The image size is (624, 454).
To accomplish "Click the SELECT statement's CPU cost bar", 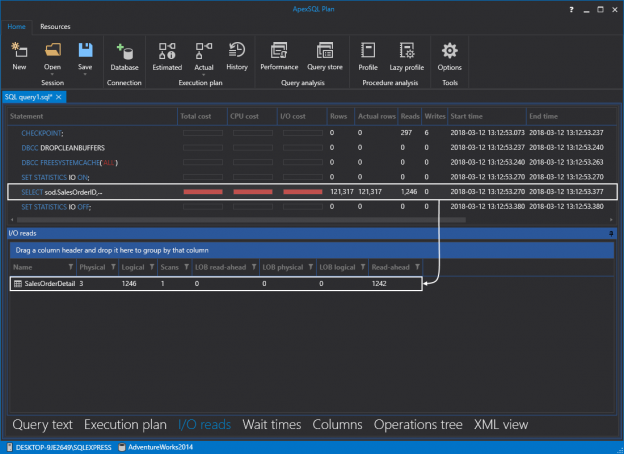I will 253,192.
